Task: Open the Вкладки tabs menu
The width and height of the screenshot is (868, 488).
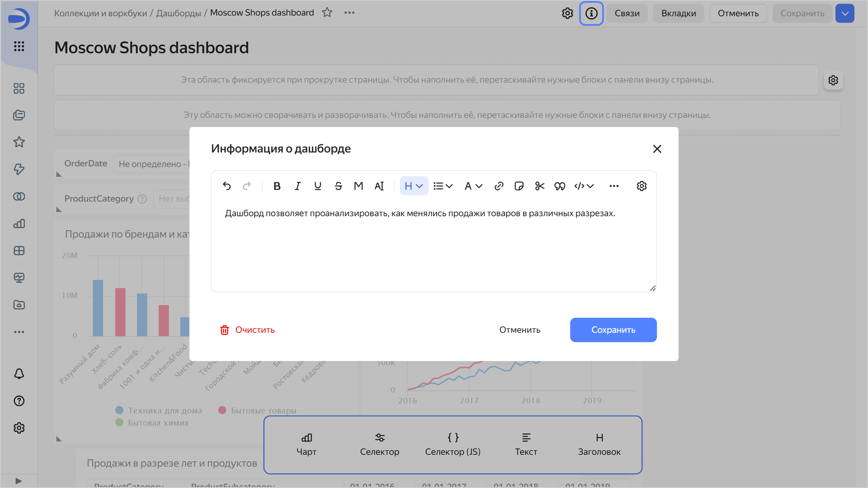Action: [x=678, y=13]
